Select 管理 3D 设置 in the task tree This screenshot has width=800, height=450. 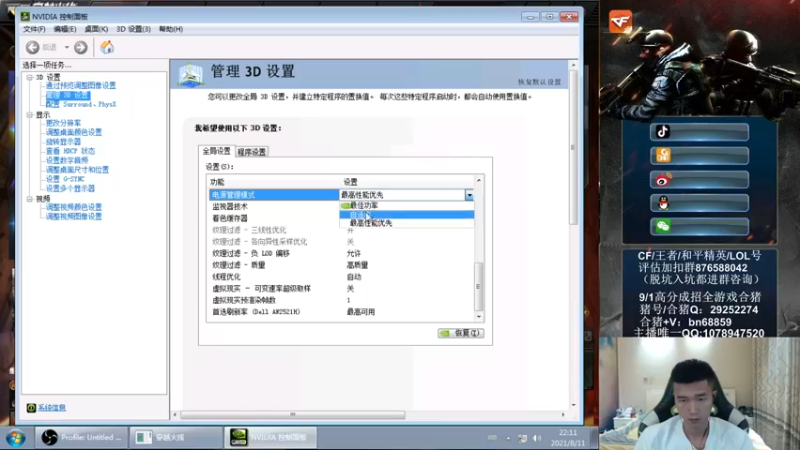pyautogui.click(x=67, y=95)
